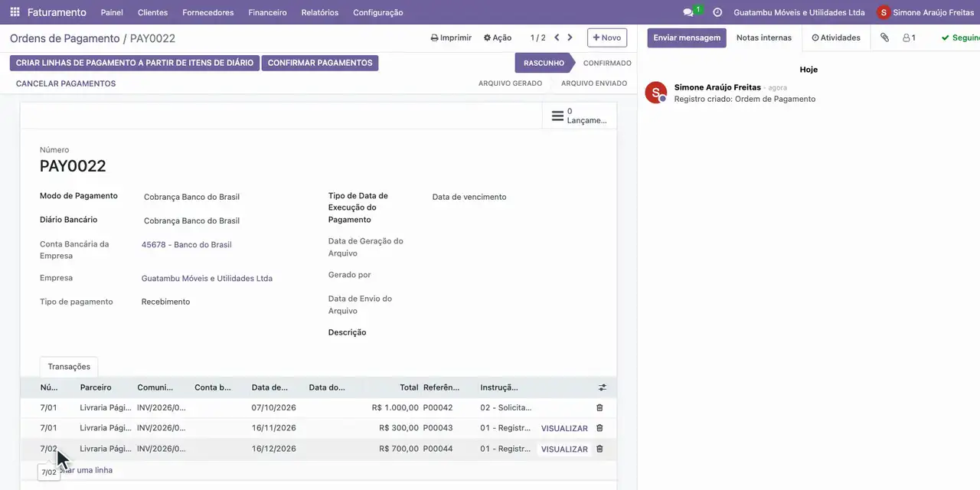980x490 pixels.
Task: Go to next record arrow
Action: (x=570, y=38)
